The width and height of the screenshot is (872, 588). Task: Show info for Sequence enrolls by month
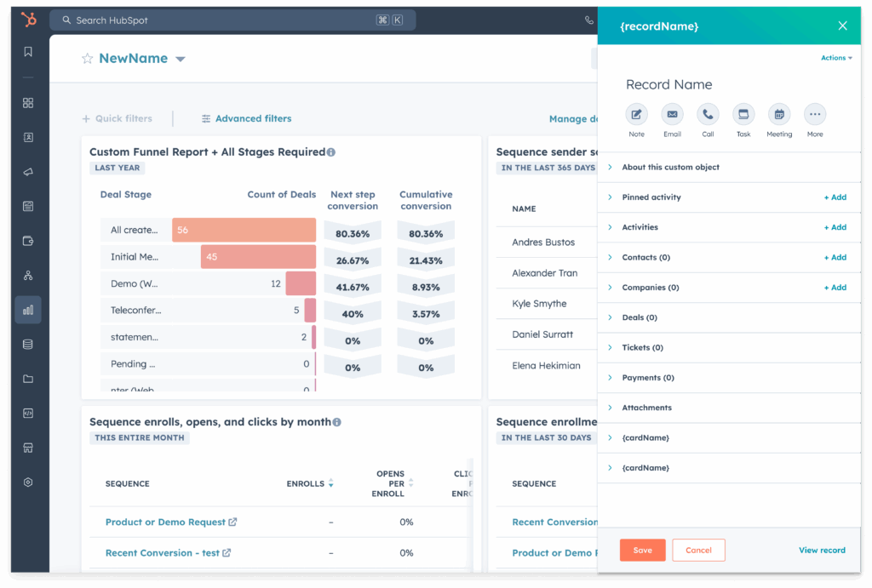pos(336,422)
